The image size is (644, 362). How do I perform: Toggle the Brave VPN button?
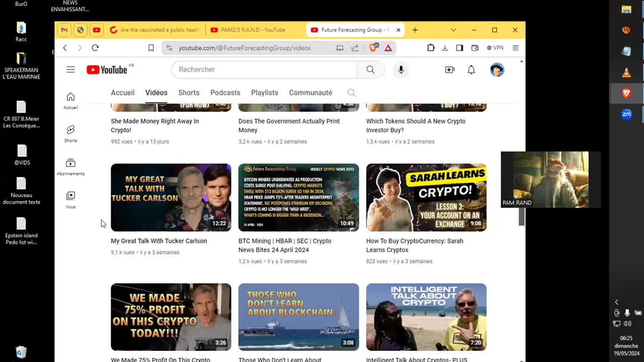click(x=495, y=48)
